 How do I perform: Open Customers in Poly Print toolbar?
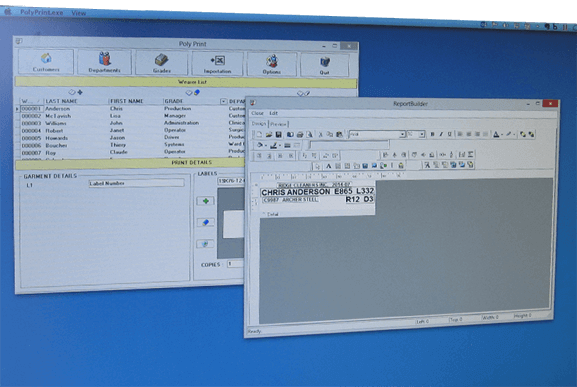click(46, 62)
